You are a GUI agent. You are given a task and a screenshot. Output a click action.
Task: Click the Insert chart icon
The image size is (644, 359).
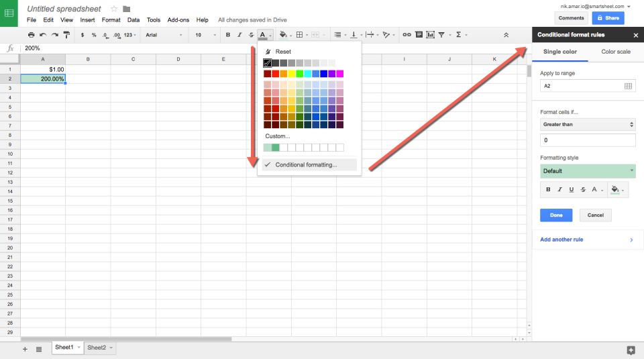[x=431, y=35]
